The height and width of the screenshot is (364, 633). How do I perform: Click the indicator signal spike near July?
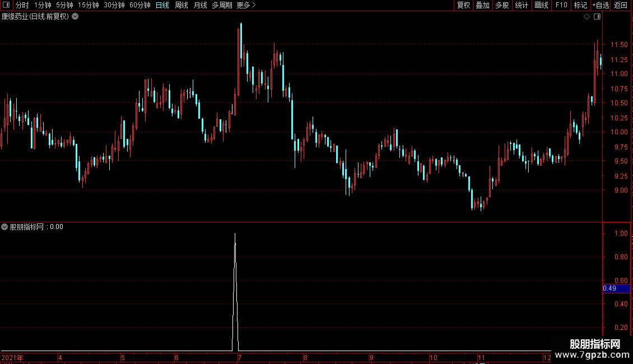pyautogui.click(x=235, y=292)
